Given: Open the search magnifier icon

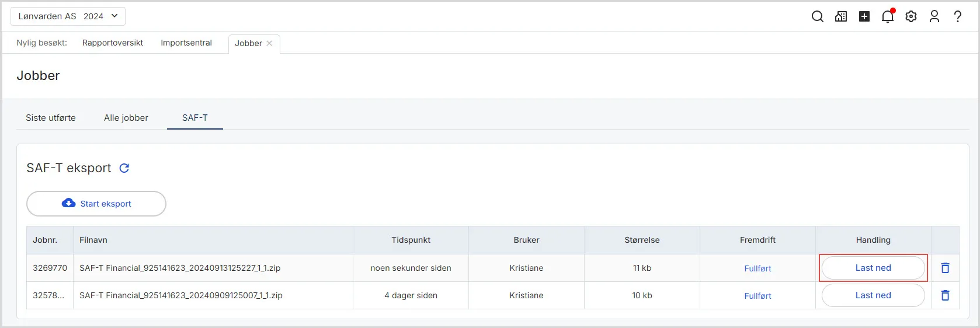Looking at the screenshot, I should coord(818,16).
